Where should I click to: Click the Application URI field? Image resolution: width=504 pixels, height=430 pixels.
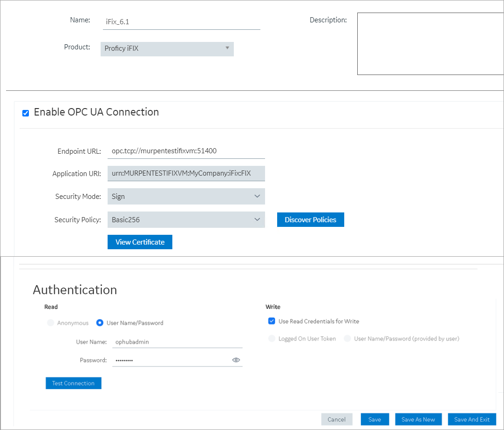coord(186,174)
